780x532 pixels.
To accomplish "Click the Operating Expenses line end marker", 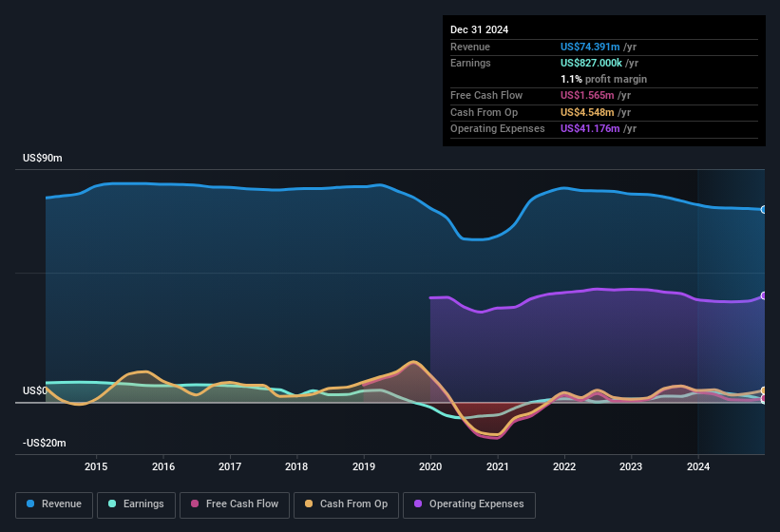I will 764,295.
